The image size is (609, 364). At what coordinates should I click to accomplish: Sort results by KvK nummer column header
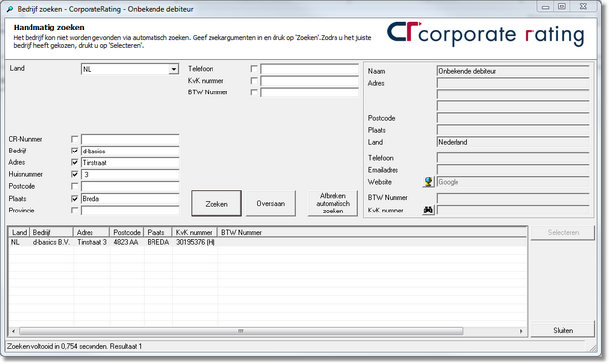click(x=195, y=233)
